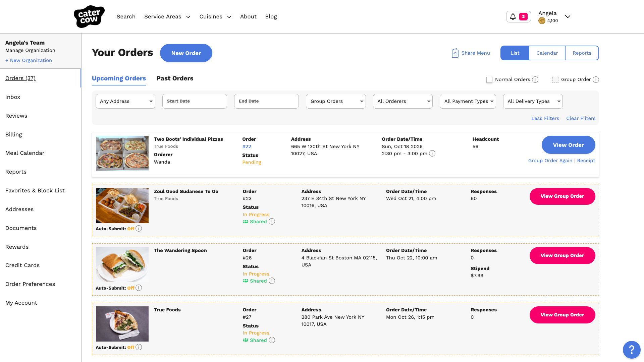The width and height of the screenshot is (644, 362).
Task: Click the Group Order Again link
Action: click(550, 161)
